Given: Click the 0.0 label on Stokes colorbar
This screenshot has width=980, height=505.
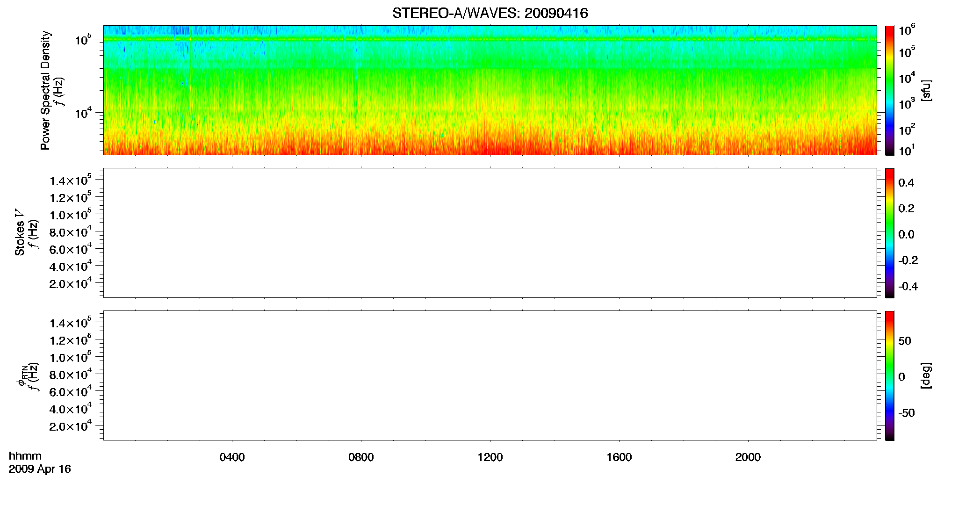Looking at the screenshot, I should [x=906, y=235].
